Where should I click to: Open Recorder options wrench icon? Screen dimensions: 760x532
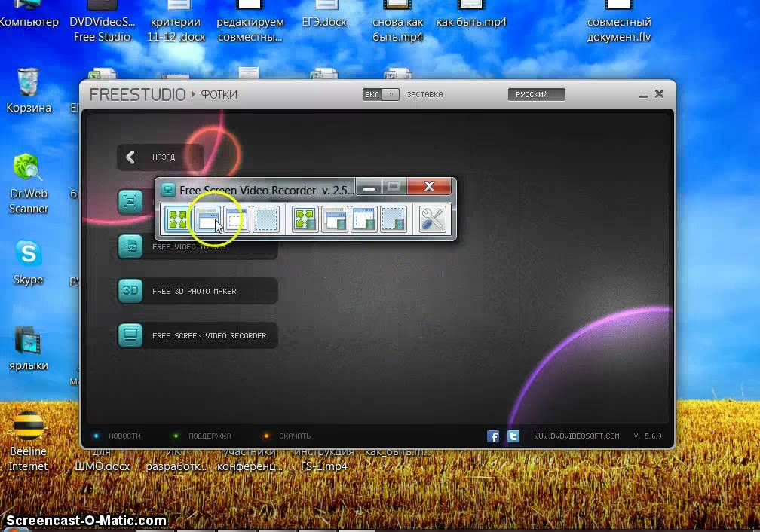(x=432, y=219)
